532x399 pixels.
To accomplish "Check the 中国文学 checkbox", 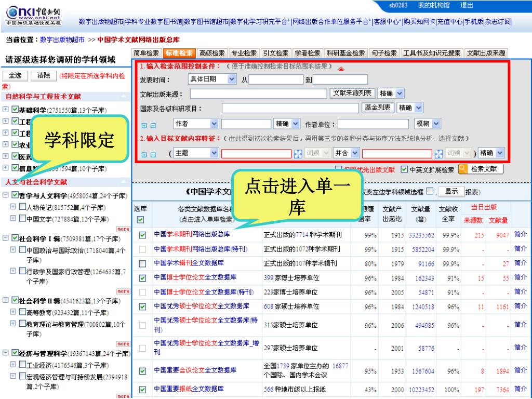I will (x=23, y=218).
